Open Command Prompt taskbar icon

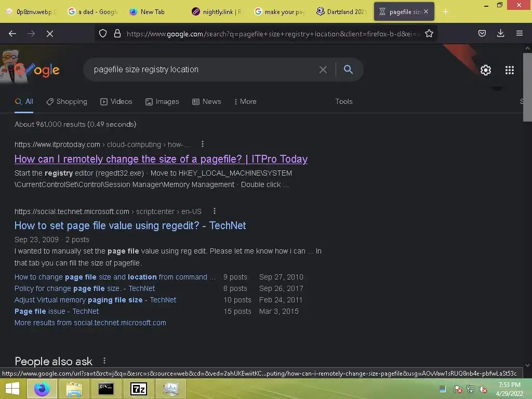pyautogui.click(x=106, y=389)
